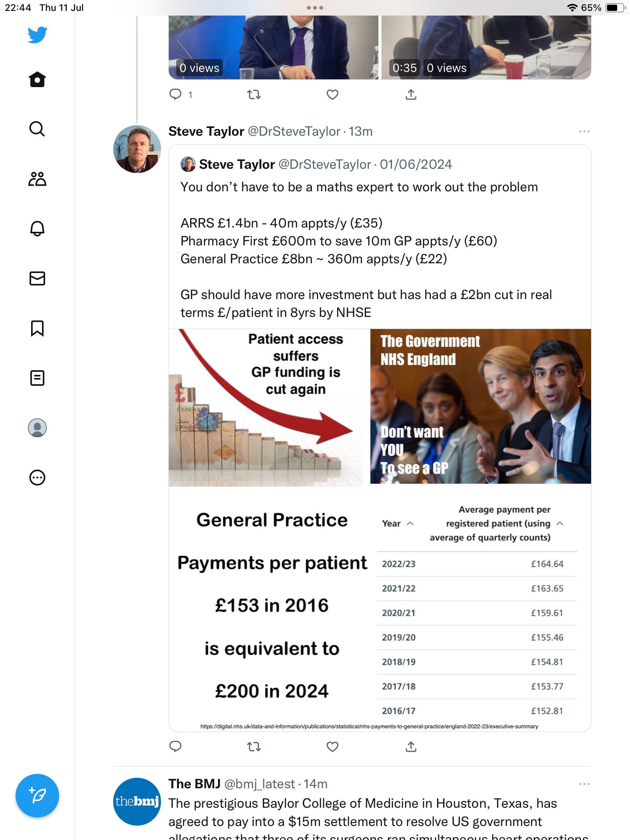This screenshot has width=630, height=840.
Task: Like the video tweet at top
Action: coord(332,94)
